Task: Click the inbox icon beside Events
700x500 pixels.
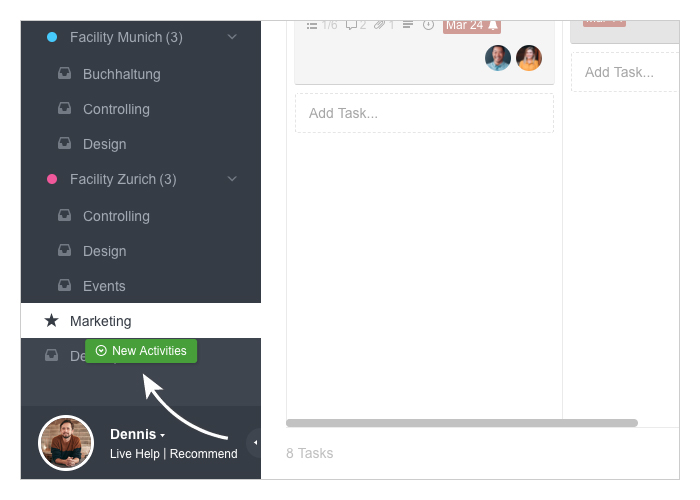Action: (64, 285)
